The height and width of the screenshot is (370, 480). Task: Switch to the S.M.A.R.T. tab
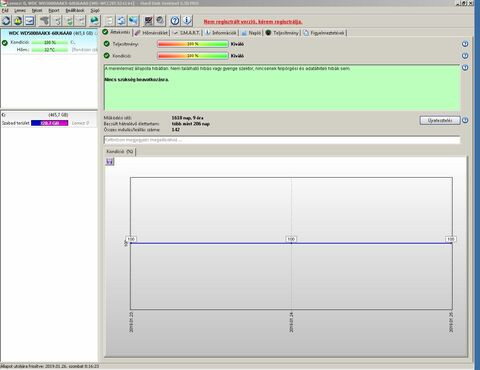point(187,33)
